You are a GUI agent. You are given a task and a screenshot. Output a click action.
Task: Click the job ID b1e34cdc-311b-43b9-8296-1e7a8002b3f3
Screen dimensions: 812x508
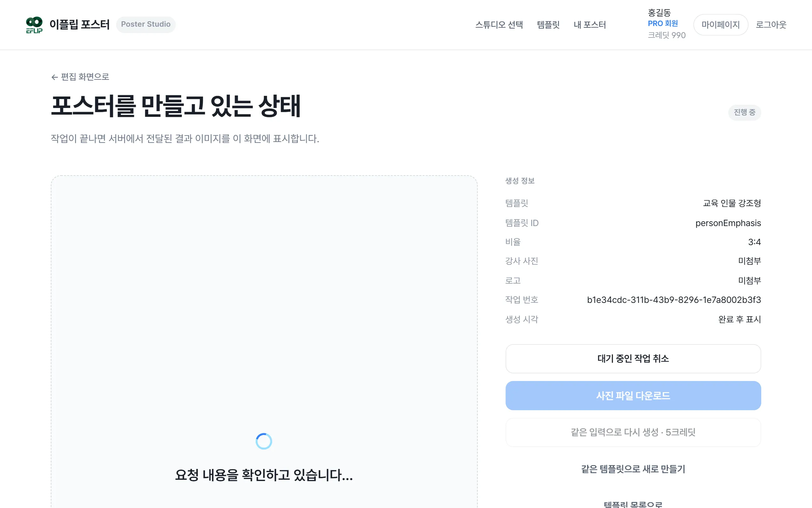674,300
